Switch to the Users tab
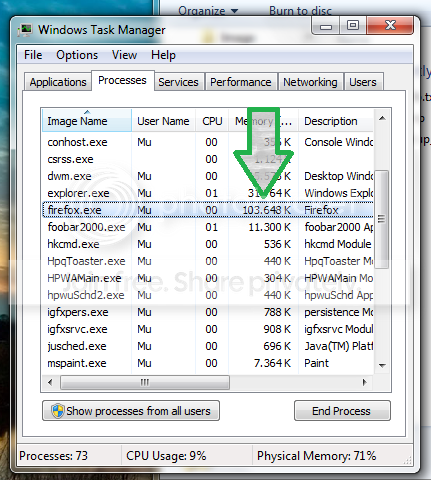This screenshot has width=431, height=480. [363, 82]
